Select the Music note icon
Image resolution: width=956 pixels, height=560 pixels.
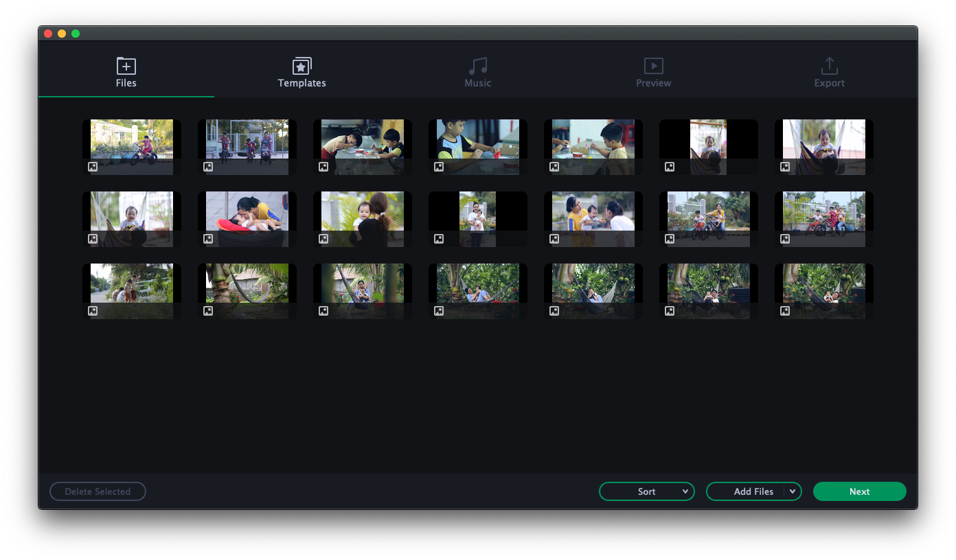click(x=477, y=66)
